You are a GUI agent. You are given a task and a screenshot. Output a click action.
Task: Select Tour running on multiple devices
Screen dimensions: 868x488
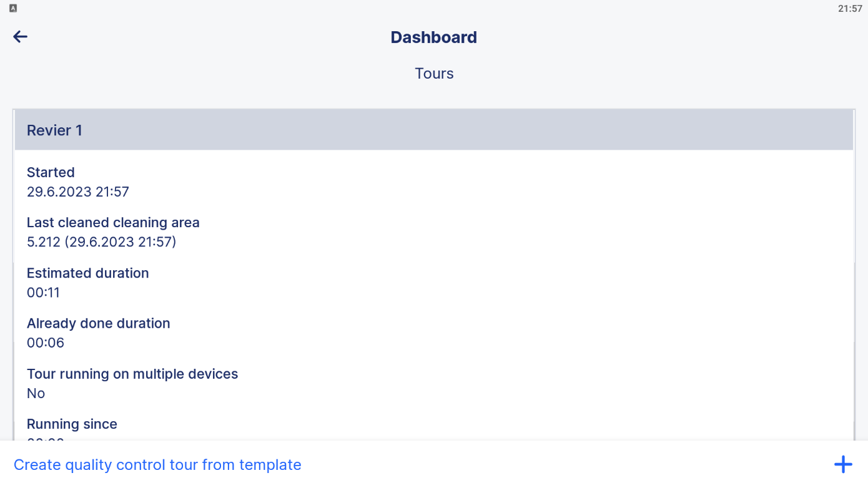pos(132,374)
